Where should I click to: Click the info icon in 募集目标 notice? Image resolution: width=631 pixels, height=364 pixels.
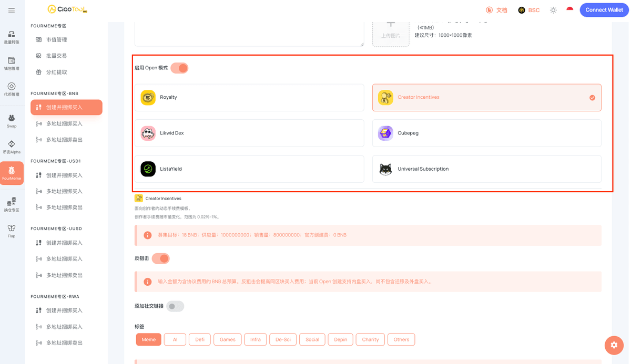point(148,235)
